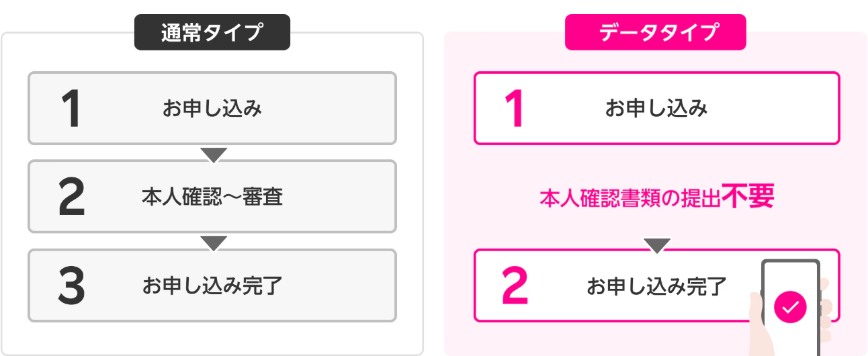Click the pink number 1 digit
The width and height of the screenshot is (868, 356).
pos(514,109)
